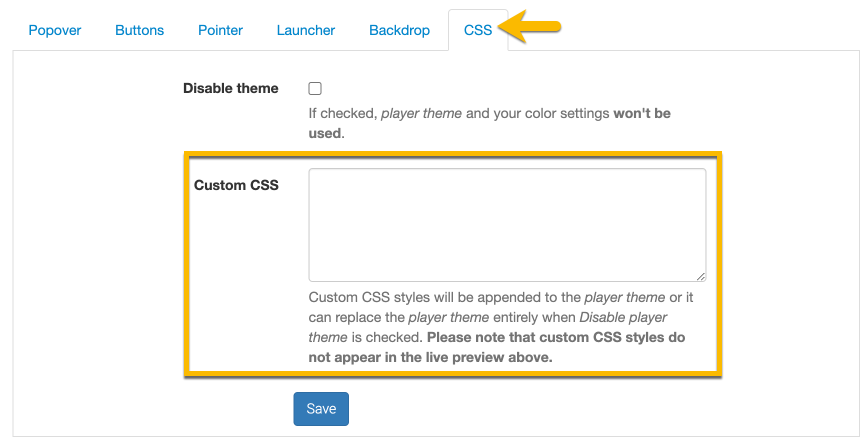Click the textarea resize handle corner
868x444 pixels.
click(x=701, y=276)
